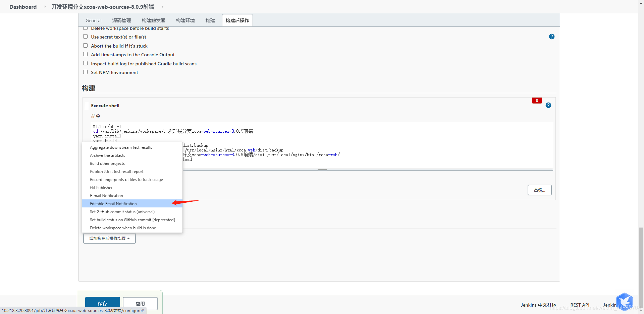The height and width of the screenshot is (314, 644).
Task: Grab the Execute shell drag handle
Action: tap(87, 106)
